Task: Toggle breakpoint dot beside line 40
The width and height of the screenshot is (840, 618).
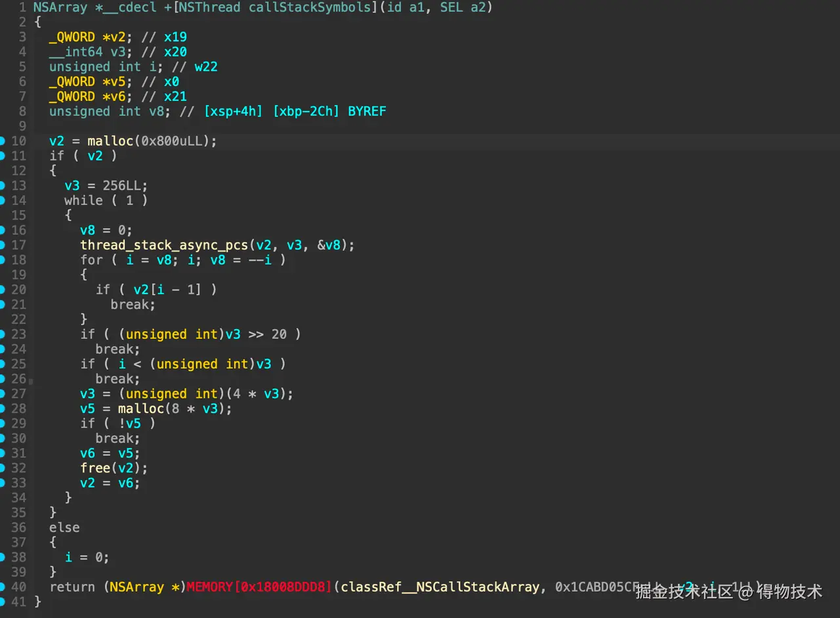Action: pyautogui.click(x=3, y=587)
